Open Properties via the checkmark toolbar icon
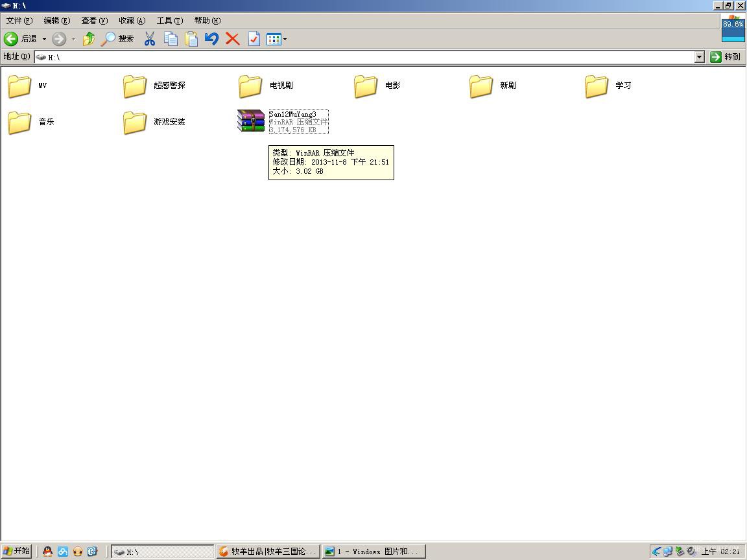 coord(254,39)
